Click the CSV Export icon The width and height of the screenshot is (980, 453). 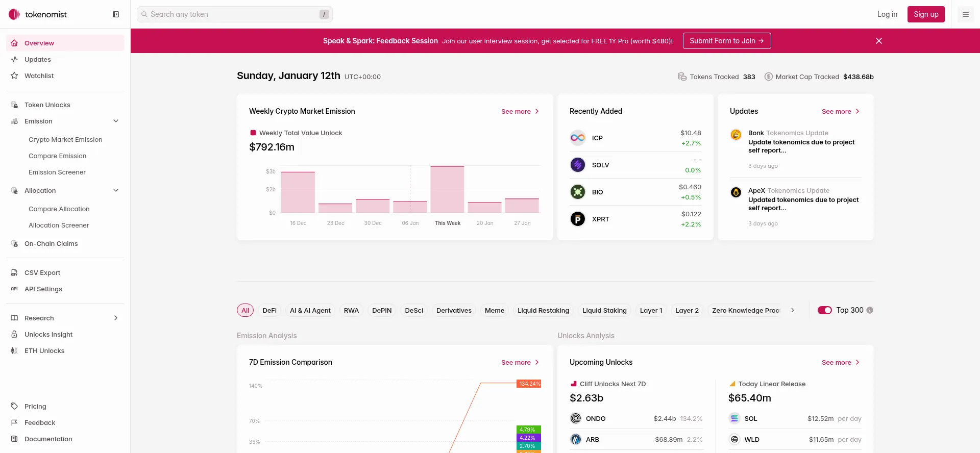[x=14, y=272]
